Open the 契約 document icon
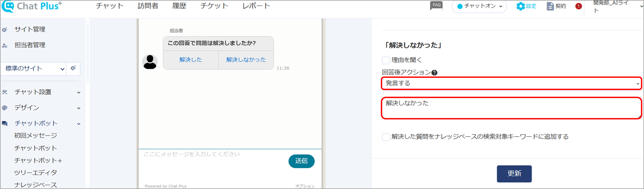This screenshot has width=644, height=189. pos(550,6)
